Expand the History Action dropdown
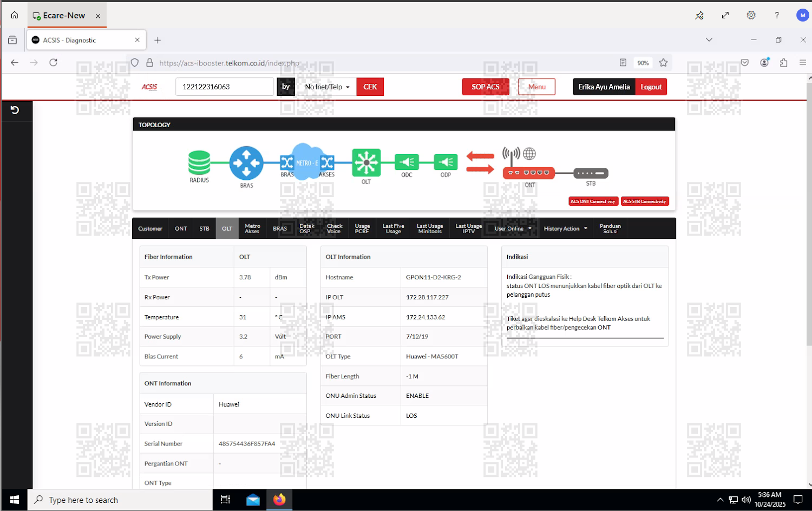812x511 pixels. coord(565,228)
